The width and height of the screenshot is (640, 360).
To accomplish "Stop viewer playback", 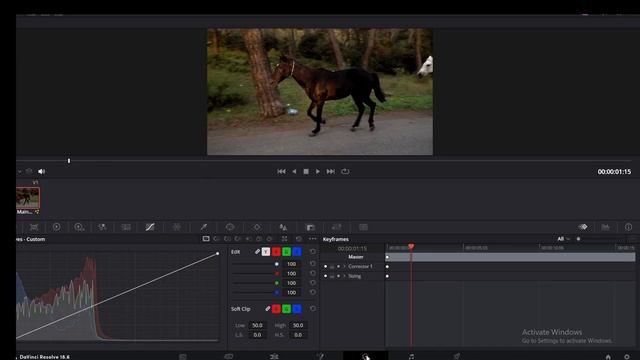I will pos(306,171).
